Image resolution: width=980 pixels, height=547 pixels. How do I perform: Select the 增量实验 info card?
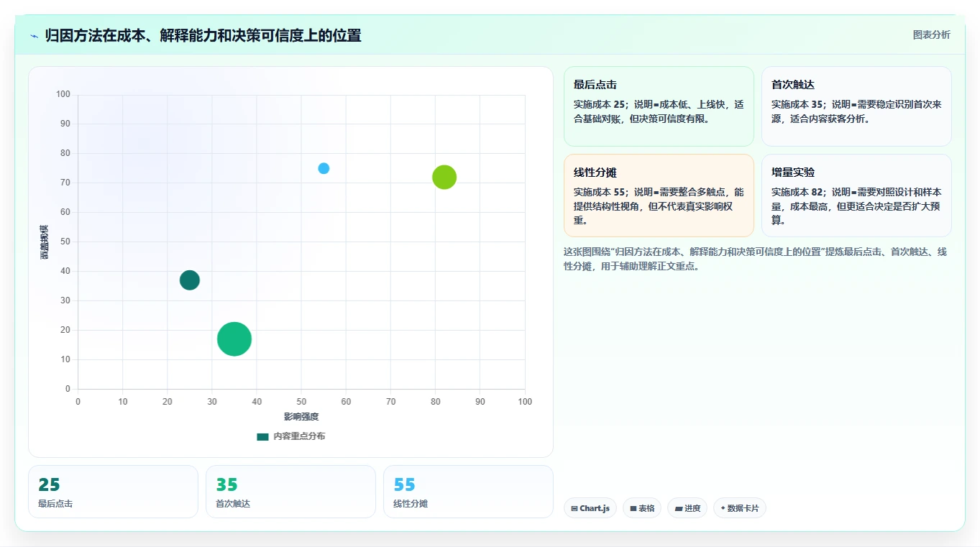coord(856,196)
